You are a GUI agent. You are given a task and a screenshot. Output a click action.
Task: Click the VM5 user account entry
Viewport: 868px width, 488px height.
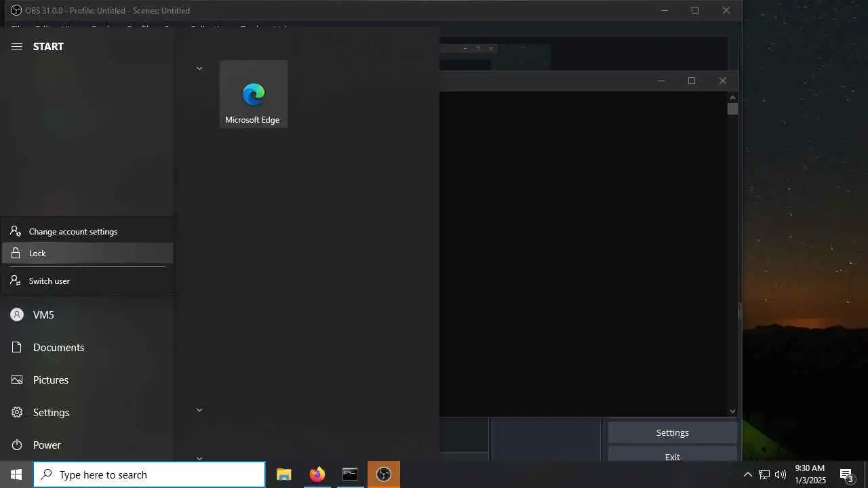coord(87,314)
